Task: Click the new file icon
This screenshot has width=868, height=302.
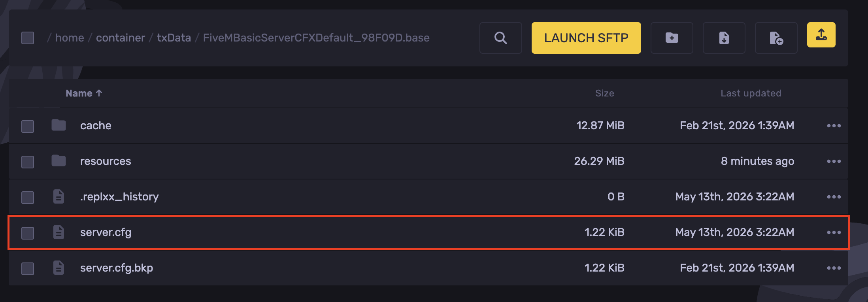Action: (776, 38)
